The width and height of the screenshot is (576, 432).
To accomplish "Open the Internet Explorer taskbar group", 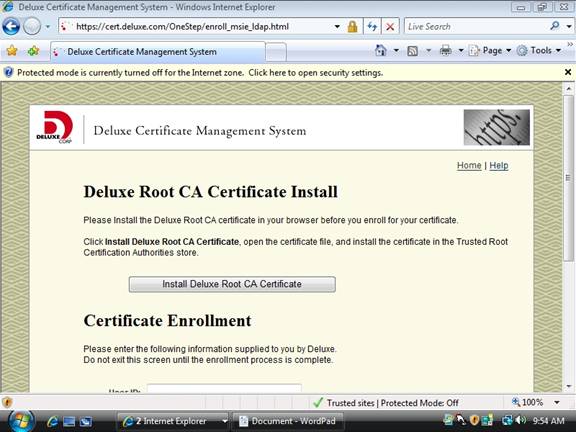I will pos(173,421).
